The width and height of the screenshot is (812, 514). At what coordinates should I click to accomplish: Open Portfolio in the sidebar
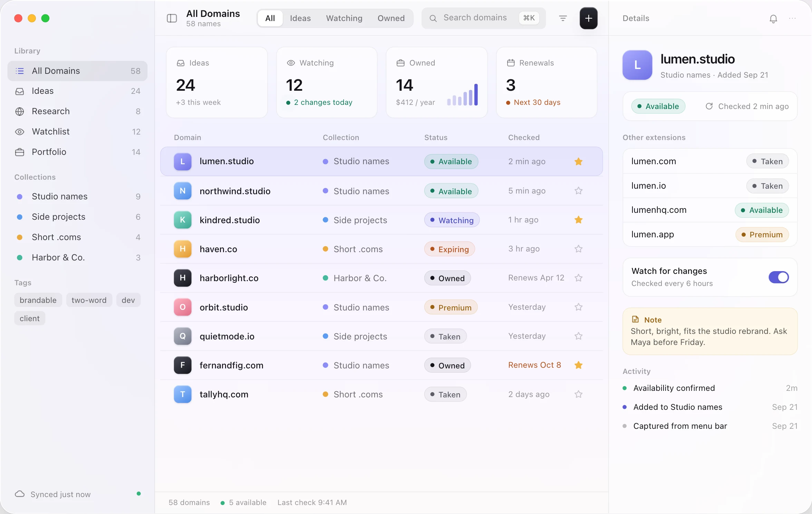tap(77, 152)
